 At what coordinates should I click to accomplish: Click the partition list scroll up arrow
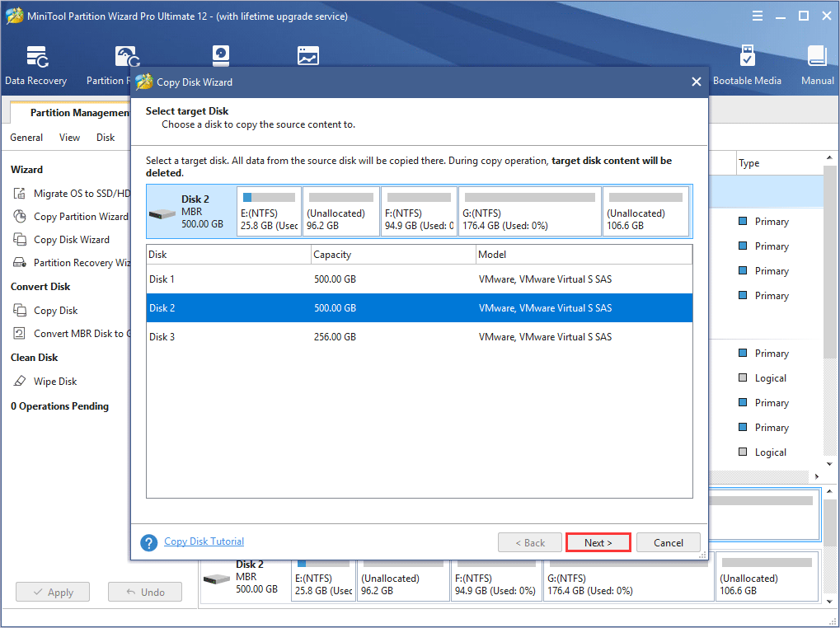[x=829, y=158]
